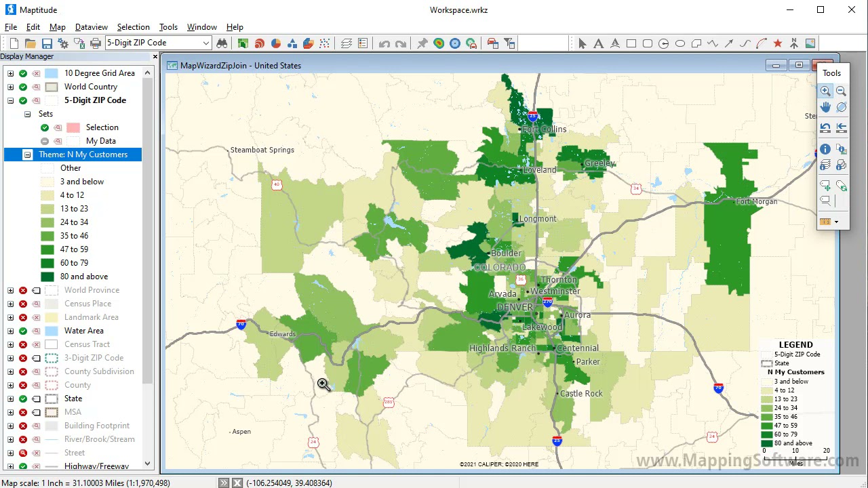Image resolution: width=868 pixels, height=488 pixels.
Task: Toggle the Selection set visibility check
Action: point(45,127)
